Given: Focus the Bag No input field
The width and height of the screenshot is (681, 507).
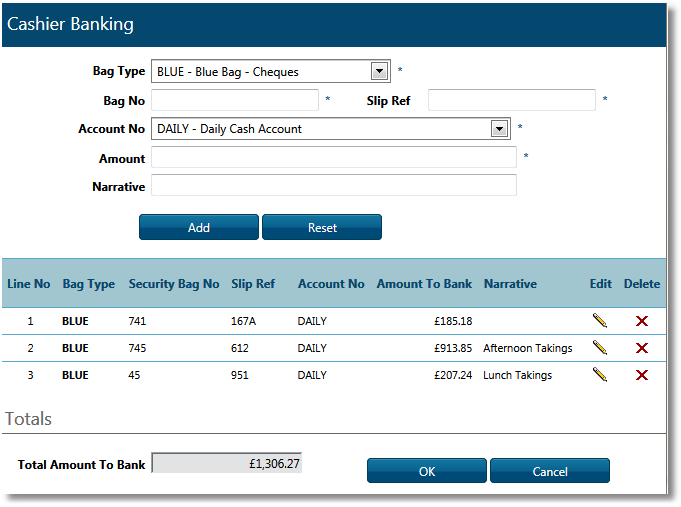Looking at the screenshot, I should pos(235,100).
